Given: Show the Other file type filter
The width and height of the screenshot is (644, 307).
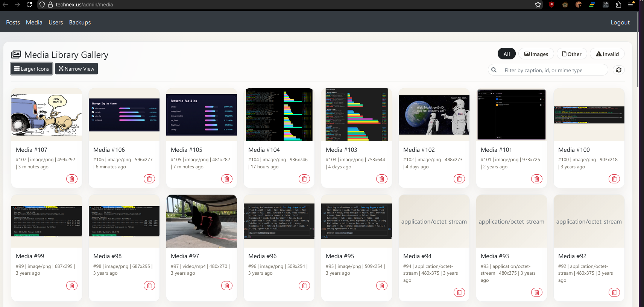Looking at the screenshot, I should point(571,54).
